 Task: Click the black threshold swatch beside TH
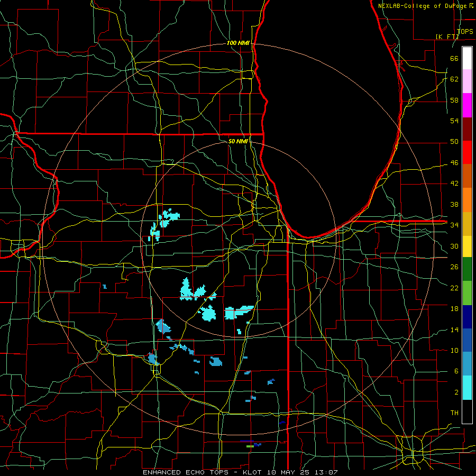point(467,411)
